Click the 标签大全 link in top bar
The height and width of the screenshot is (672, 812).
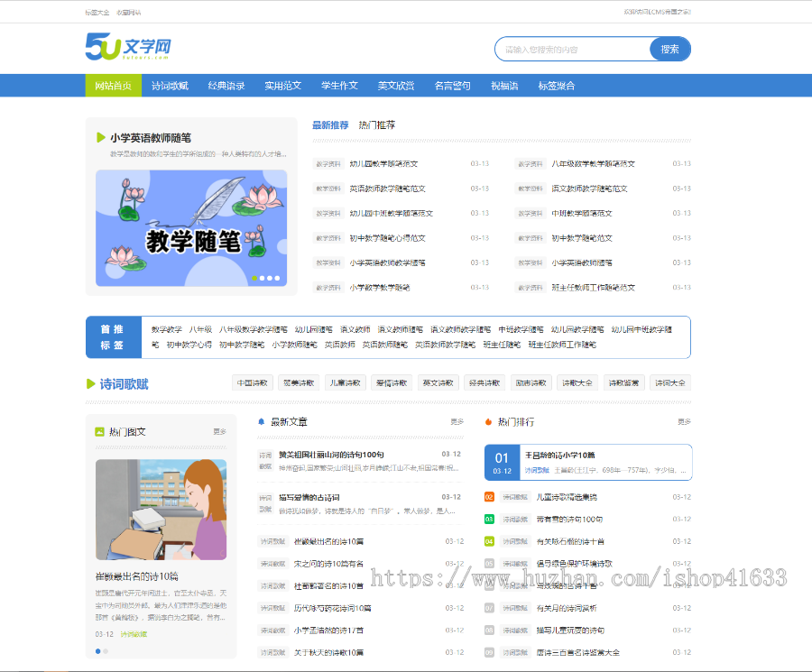[x=97, y=13]
